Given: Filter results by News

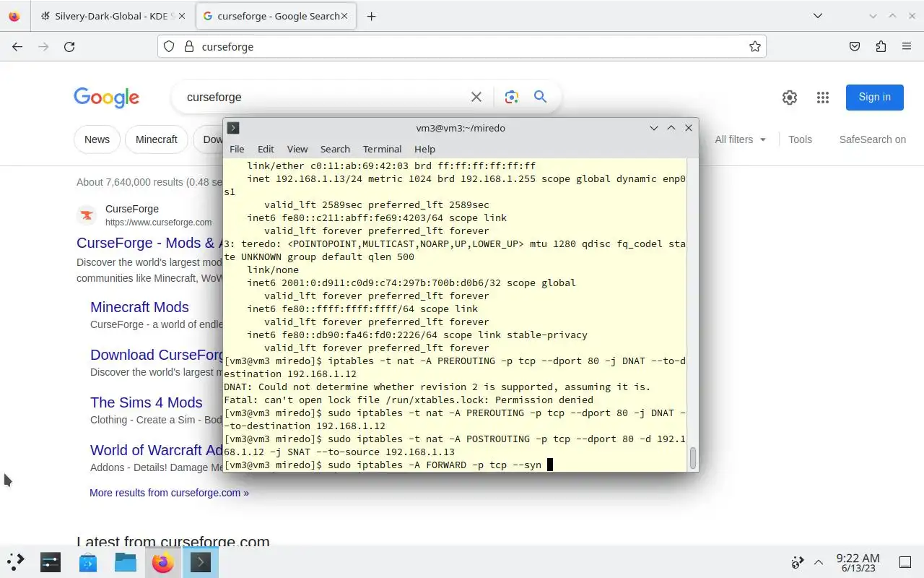Looking at the screenshot, I should 97,139.
